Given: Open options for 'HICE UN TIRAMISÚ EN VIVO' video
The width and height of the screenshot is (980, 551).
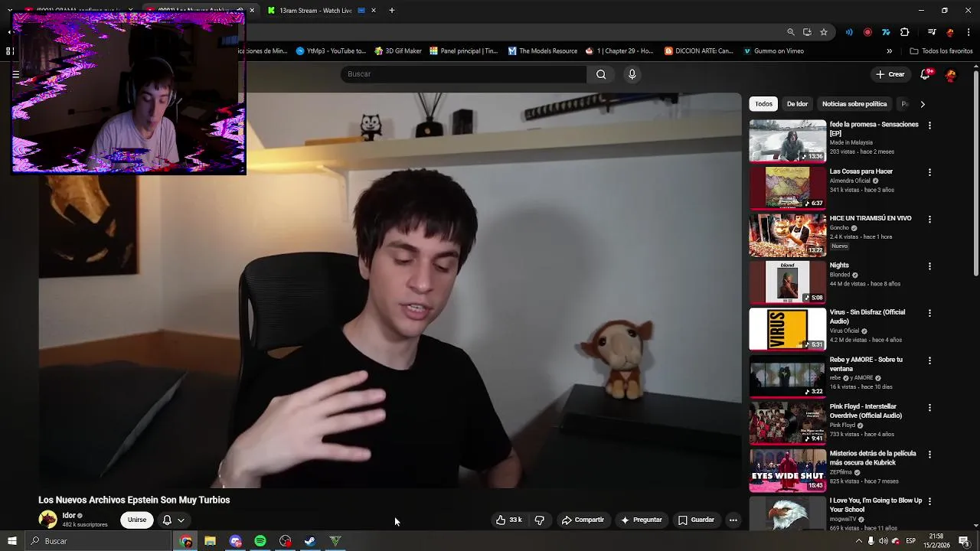Looking at the screenshot, I should pos(929,219).
